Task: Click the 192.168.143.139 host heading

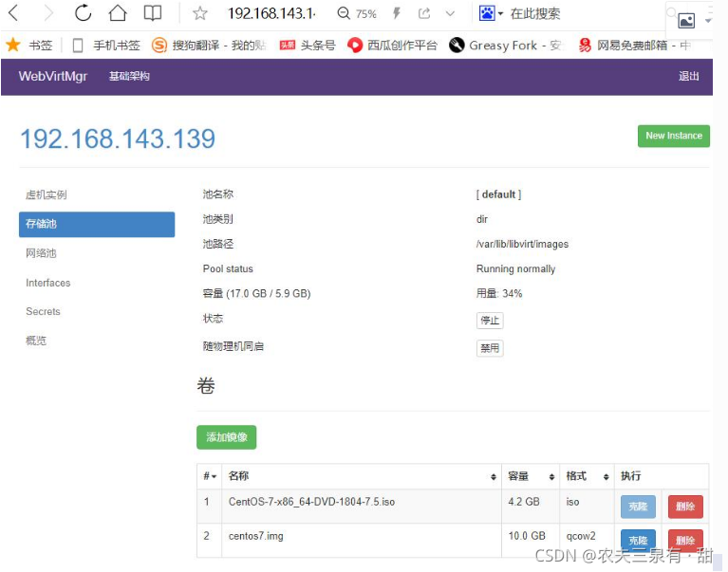Action: click(118, 138)
